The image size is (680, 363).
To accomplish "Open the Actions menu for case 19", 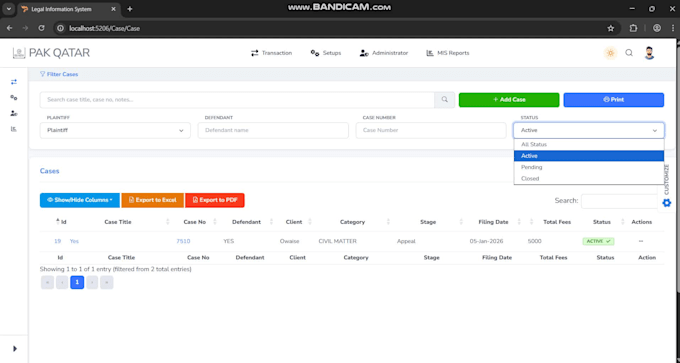I will click(641, 241).
